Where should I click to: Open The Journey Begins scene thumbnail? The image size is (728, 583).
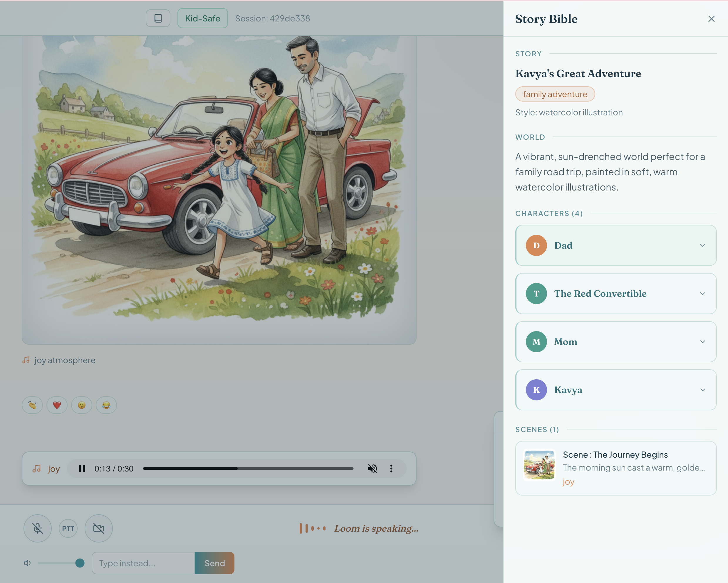point(539,465)
